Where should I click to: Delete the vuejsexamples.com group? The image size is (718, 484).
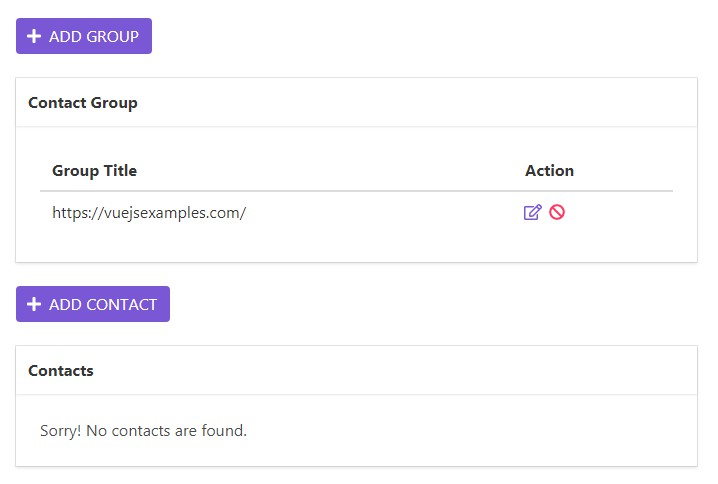tap(557, 212)
